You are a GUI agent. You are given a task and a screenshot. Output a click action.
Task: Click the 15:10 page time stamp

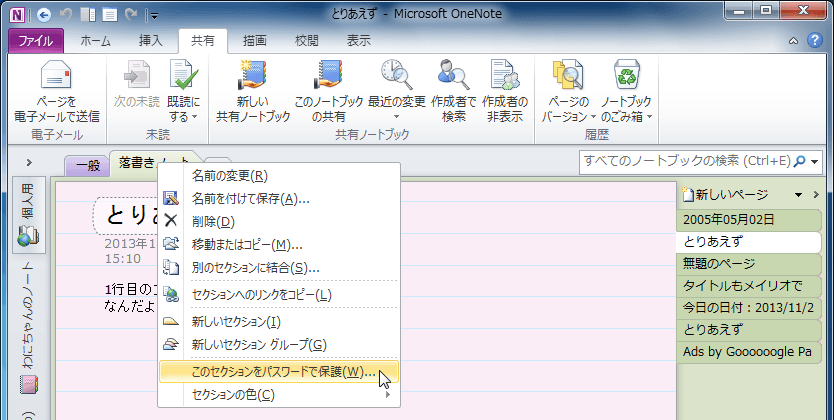pyautogui.click(x=123, y=259)
